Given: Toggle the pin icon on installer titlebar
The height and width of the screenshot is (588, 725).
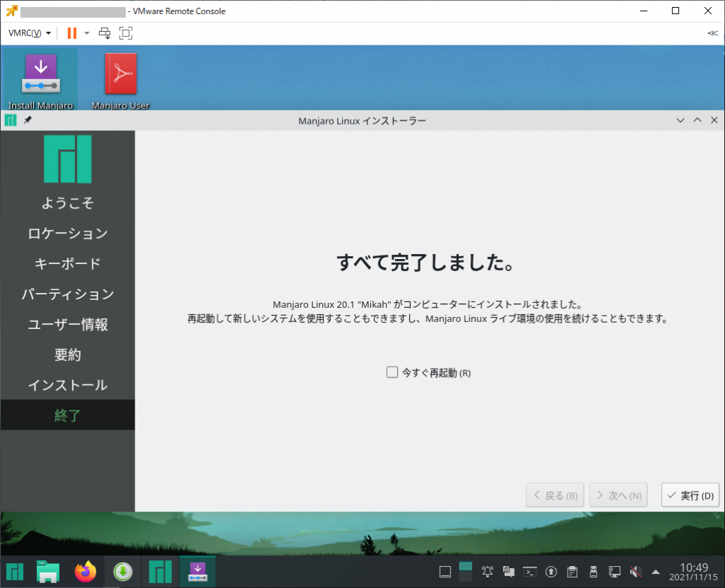Looking at the screenshot, I should pos(28,120).
